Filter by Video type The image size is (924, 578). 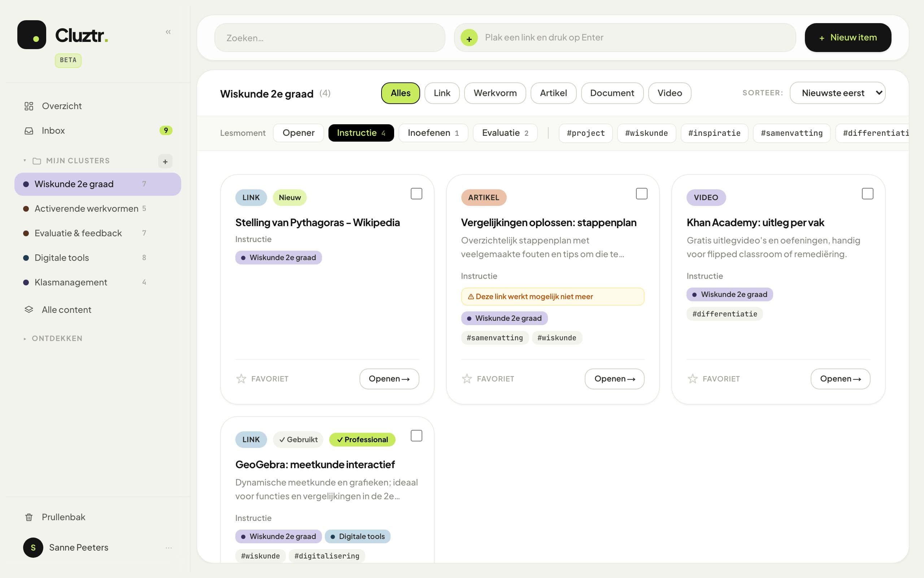(x=669, y=93)
